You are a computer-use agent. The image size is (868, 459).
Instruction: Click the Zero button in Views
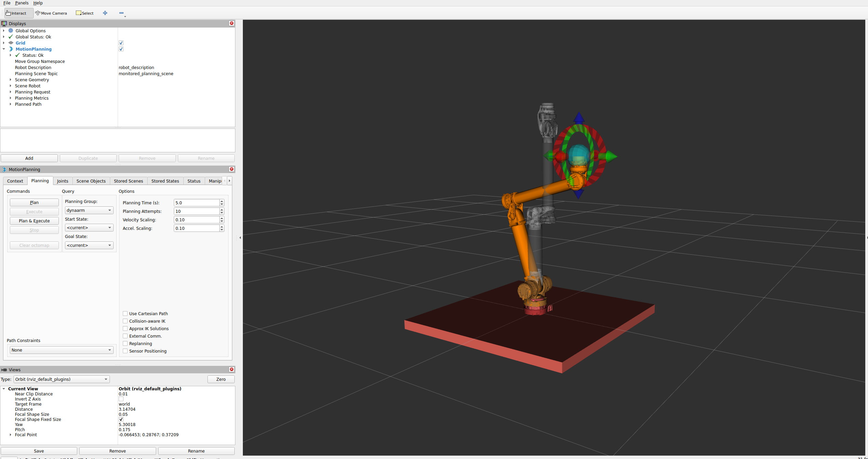[221, 379]
